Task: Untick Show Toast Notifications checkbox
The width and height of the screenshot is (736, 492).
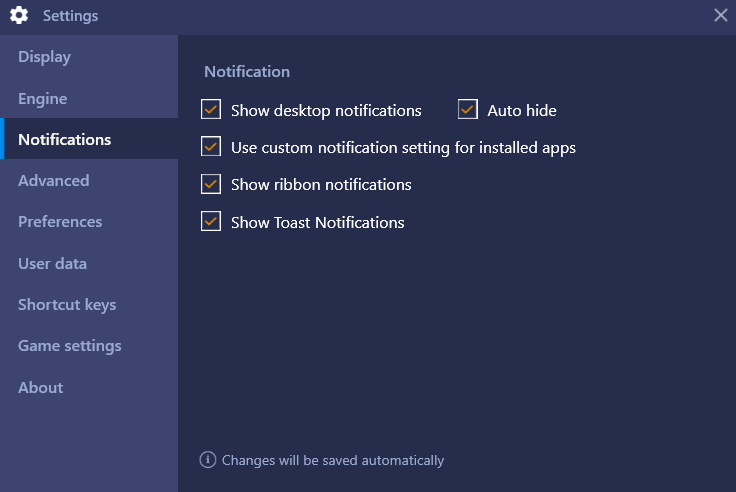Action: pos(211,221)
